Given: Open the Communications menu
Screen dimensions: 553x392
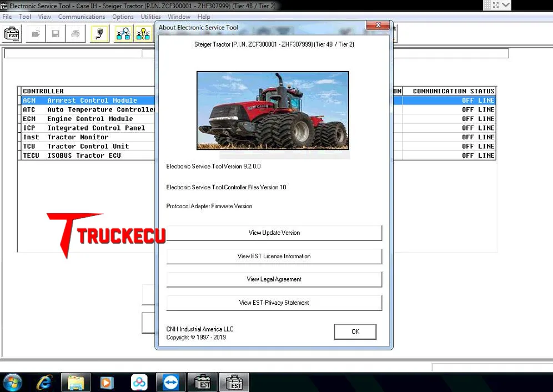Looking at the screenshot, I should point(82,17).
